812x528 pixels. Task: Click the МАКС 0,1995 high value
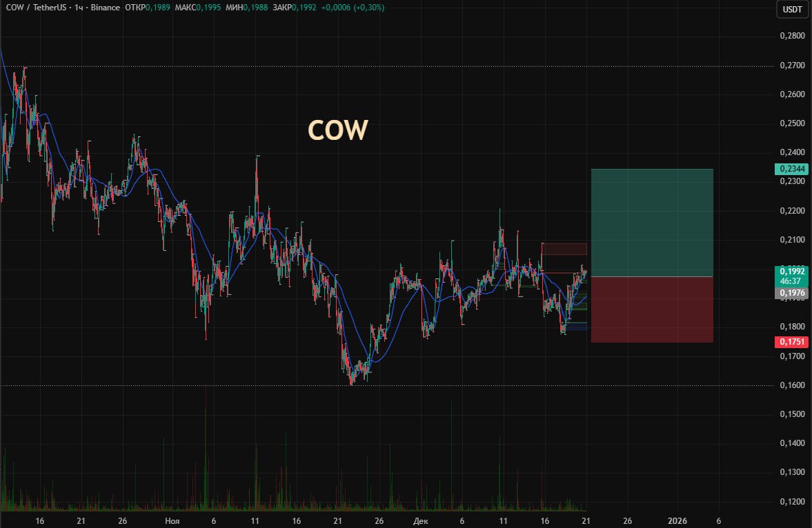[198, 8]
